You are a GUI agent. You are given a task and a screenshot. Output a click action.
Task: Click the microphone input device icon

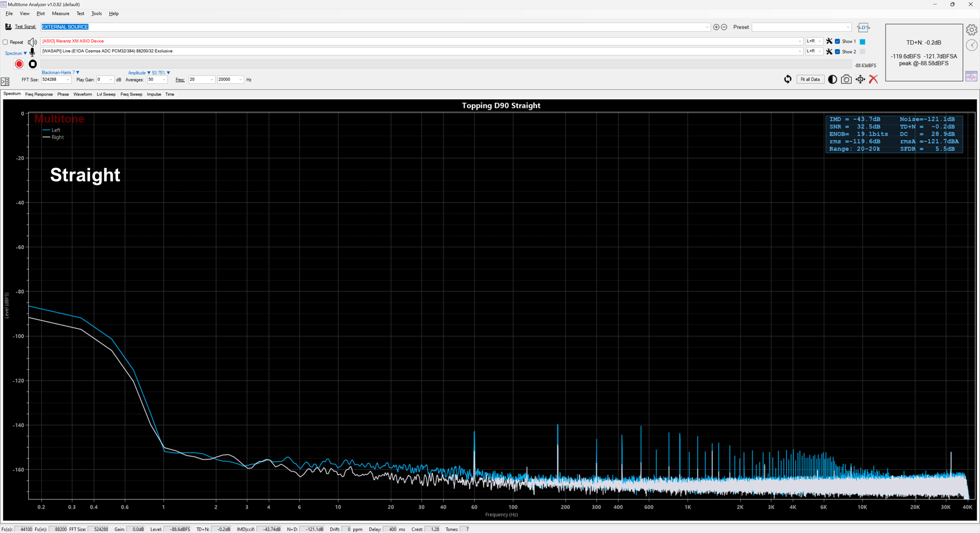coord(32,51)
